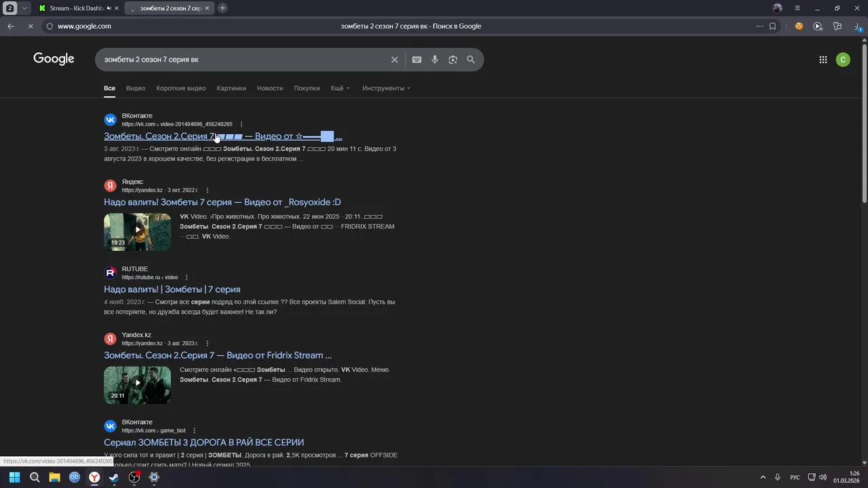Image resolution: width=868 pixels, height=488 pixels.
Task: Click the ВКонтакте favicon of first result
Action: click(110, 120)
